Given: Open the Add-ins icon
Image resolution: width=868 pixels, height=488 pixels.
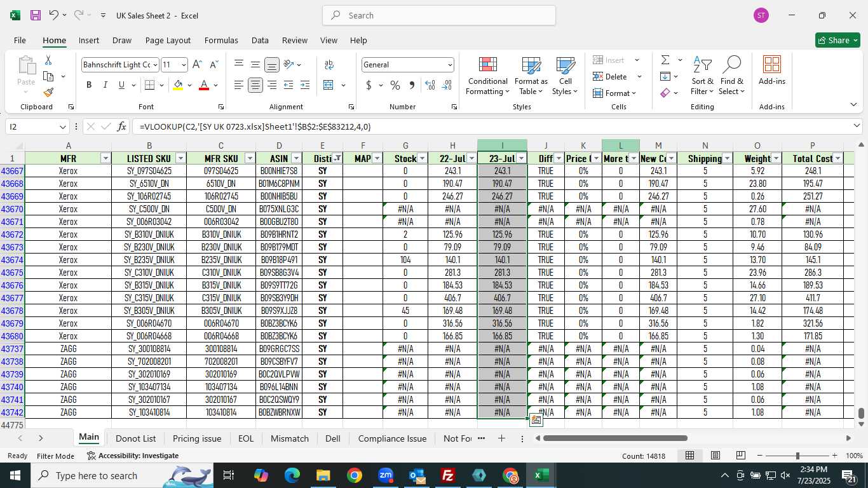Looking at the screenshot, I should click(x=772, y=71).
